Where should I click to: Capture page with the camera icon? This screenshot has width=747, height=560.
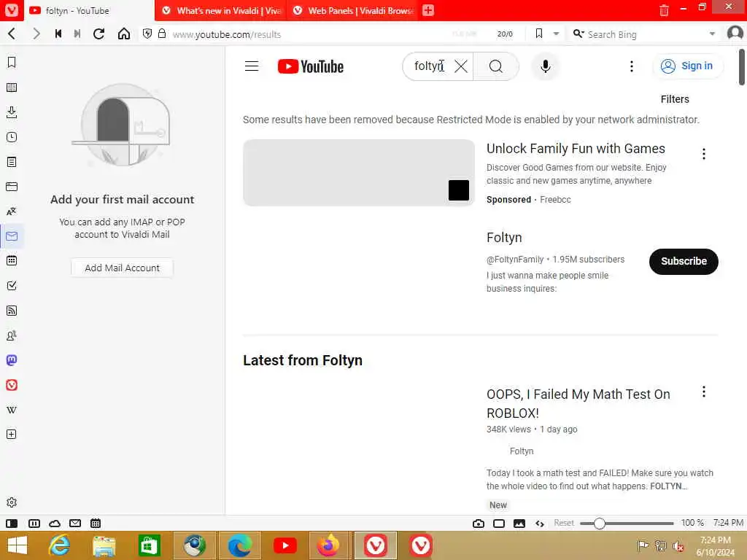click(479, 524)
